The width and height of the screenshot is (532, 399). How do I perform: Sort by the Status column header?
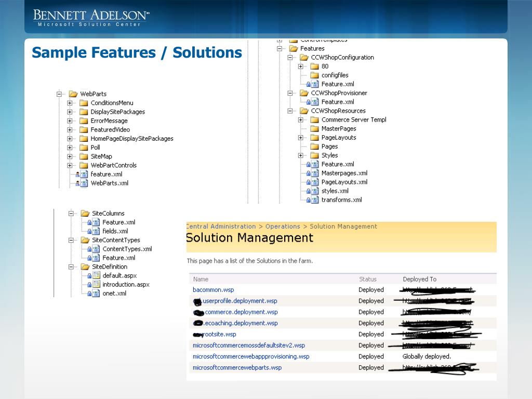(368, 279)
